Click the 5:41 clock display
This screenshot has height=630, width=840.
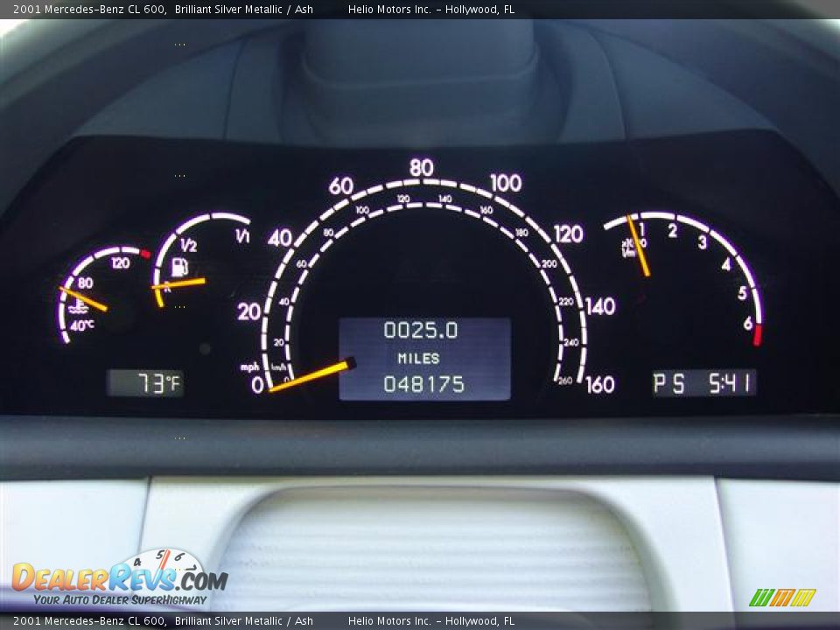tap(728, 383)
